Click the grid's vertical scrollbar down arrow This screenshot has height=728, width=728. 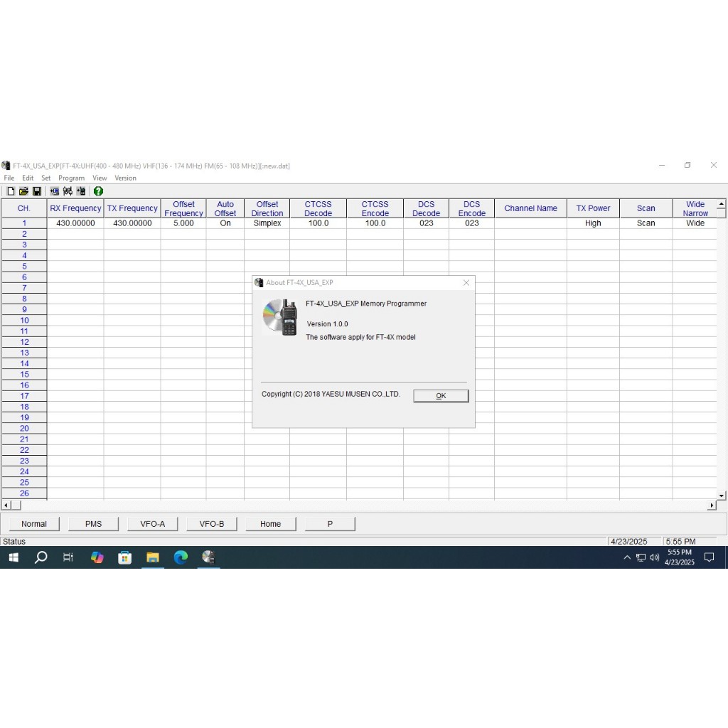[721, 496]
